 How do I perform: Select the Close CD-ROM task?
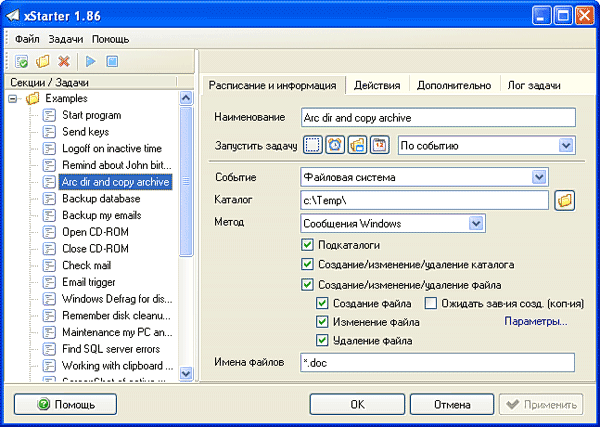[95, 249]
